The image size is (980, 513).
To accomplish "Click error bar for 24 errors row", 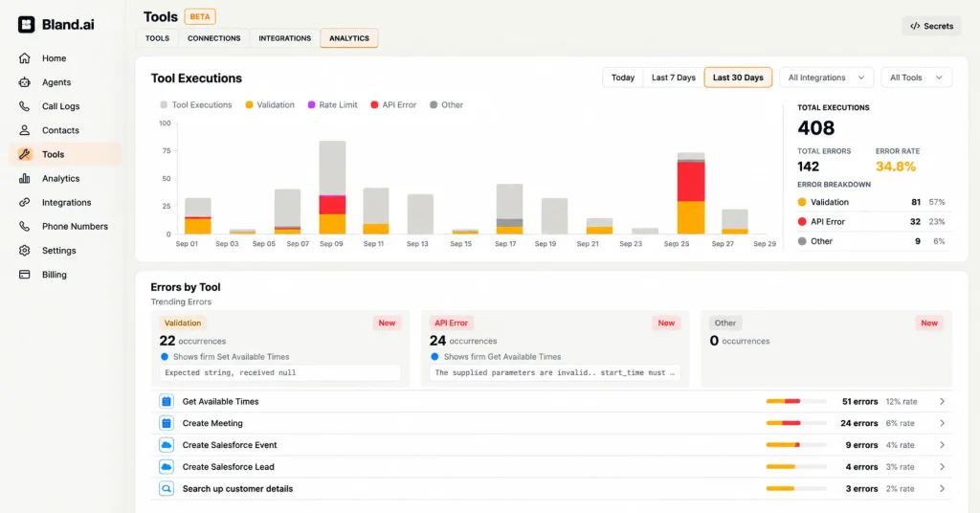I will coord(796,424).
